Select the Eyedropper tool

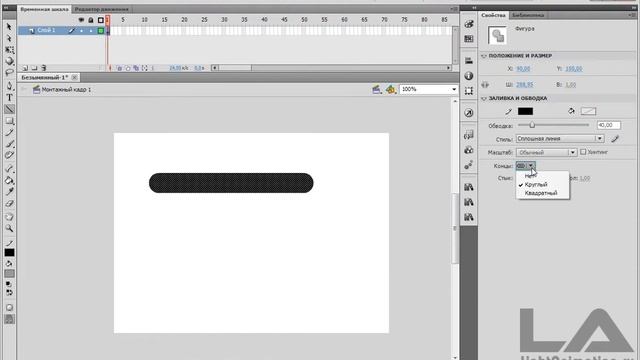click(9, 191)
